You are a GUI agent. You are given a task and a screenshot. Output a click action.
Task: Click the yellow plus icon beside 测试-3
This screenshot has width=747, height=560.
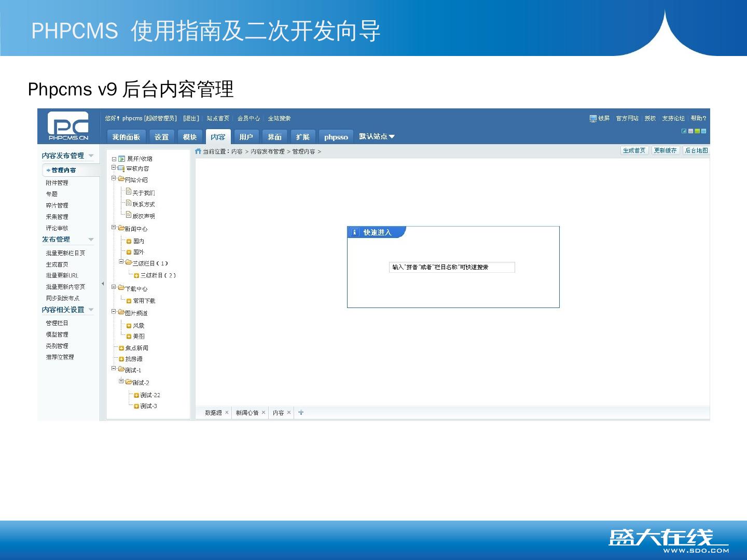[x=136, y=407]
